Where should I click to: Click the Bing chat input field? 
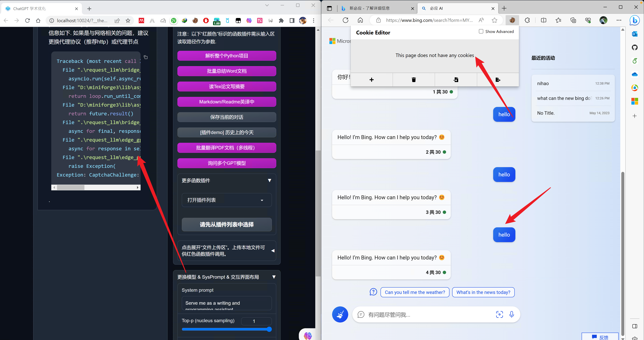(x=425, y=314)
